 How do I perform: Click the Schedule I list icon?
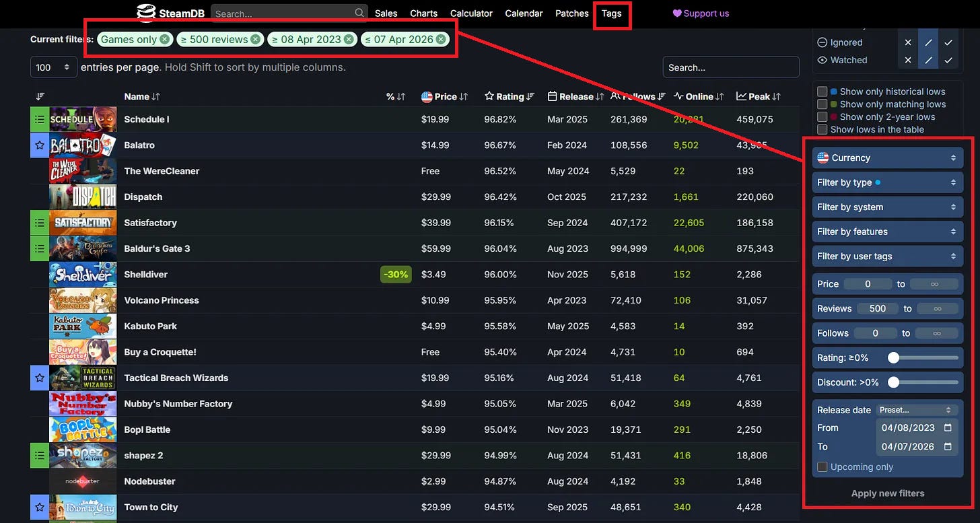(x=40, y=119)
